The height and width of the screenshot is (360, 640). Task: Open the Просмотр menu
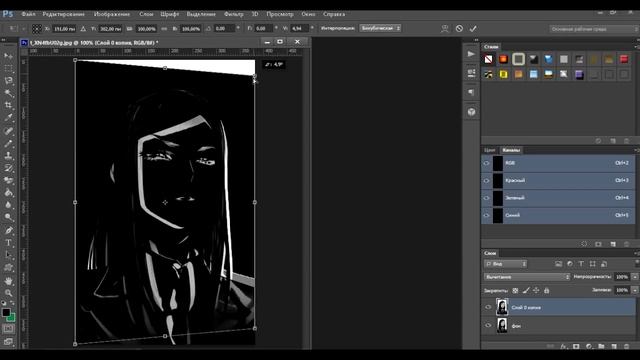(x=280, y=14)
